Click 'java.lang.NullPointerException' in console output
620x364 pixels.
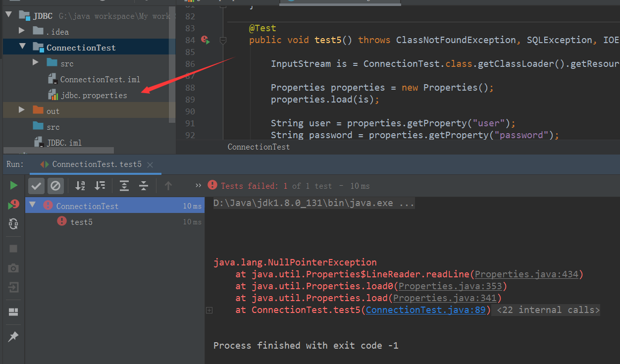295,262
